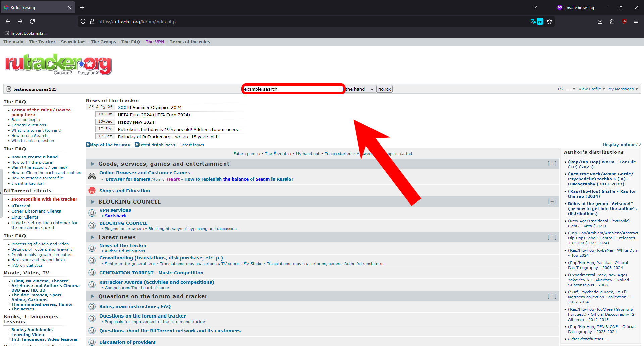The image size is (644, 346).
Task: Open 'The FAQ' top menu item
Action: pyautogui.click(x=131, y=42)
